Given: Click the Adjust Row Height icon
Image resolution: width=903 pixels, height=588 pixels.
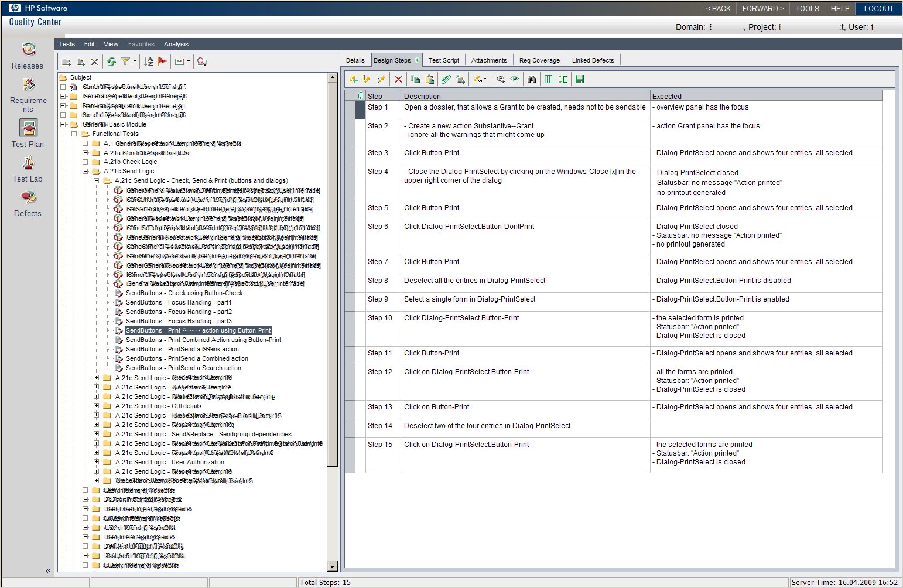Looking at the screenshot, I should pos(563,79).
